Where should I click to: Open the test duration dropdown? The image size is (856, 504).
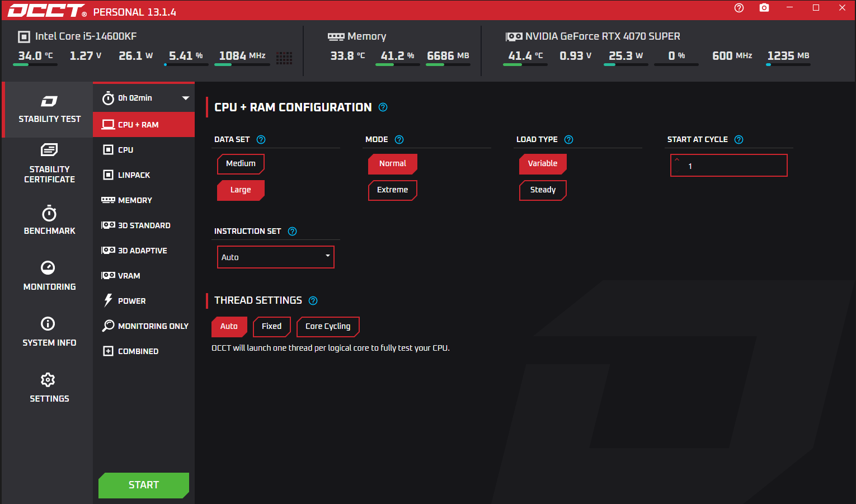[x=144, y=98]
